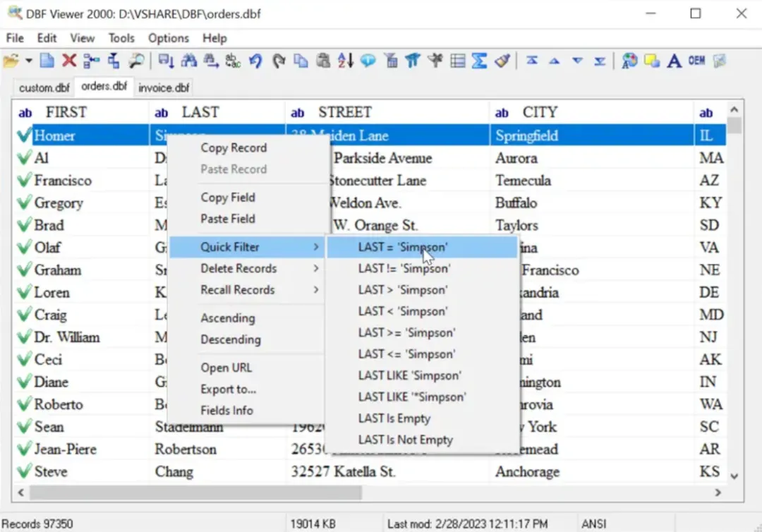Viewport: 762px width, 532px height.
Task: Toggle the checkmark beside Steve row
Action: click(x=24, y=471)
